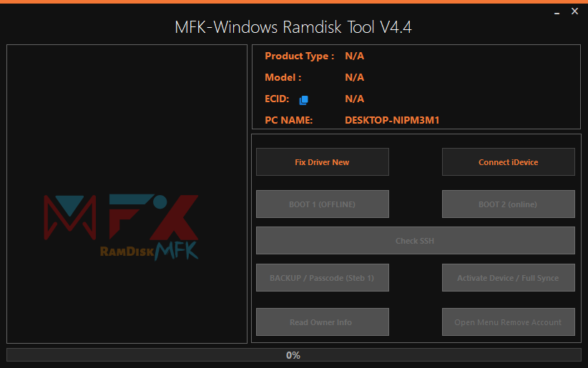Click the MFK RamDisk logo image

pos(121,227)
